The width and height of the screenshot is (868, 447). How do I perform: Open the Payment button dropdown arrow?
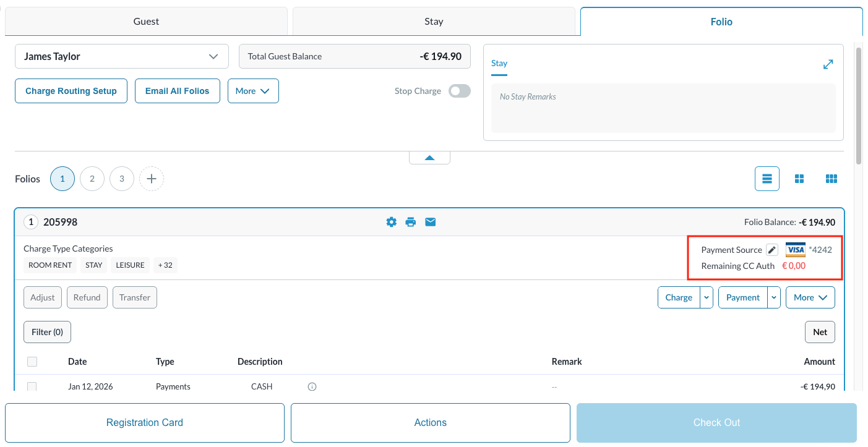click(774, 297)
